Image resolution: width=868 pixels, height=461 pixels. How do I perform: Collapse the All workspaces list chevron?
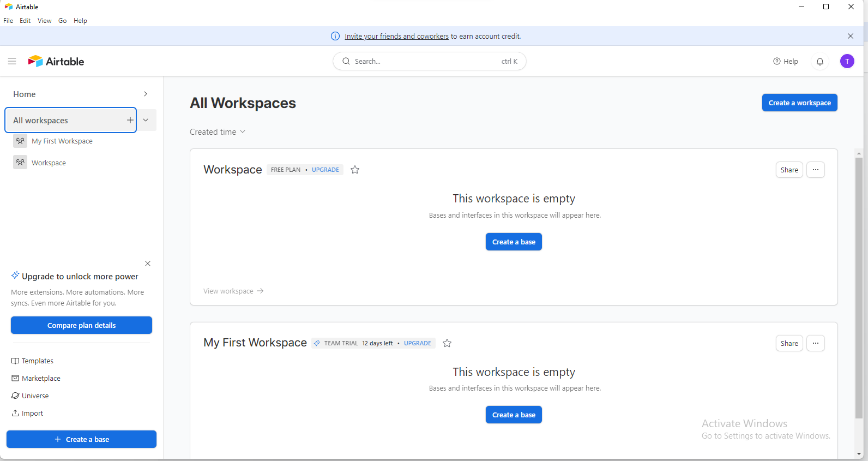tap(146, 120)
